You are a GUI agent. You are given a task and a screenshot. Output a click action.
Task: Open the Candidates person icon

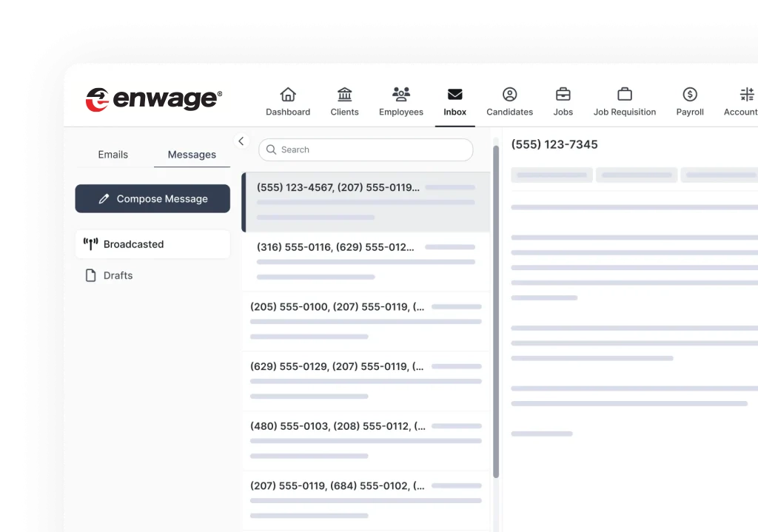click(509, 95)
